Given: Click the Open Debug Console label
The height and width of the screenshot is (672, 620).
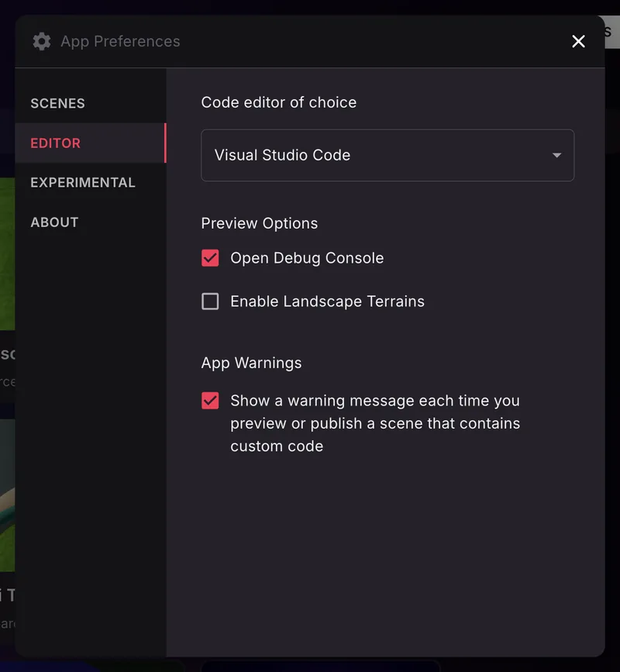Looking at the screenshot, I should (x=307, y=258).
